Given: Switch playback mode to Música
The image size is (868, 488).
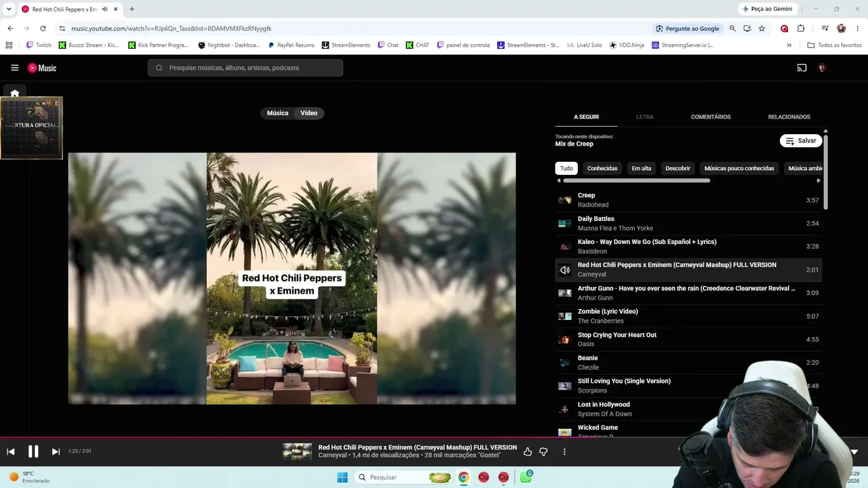Looking at the screenshot, I should click(x=277, y=113).
